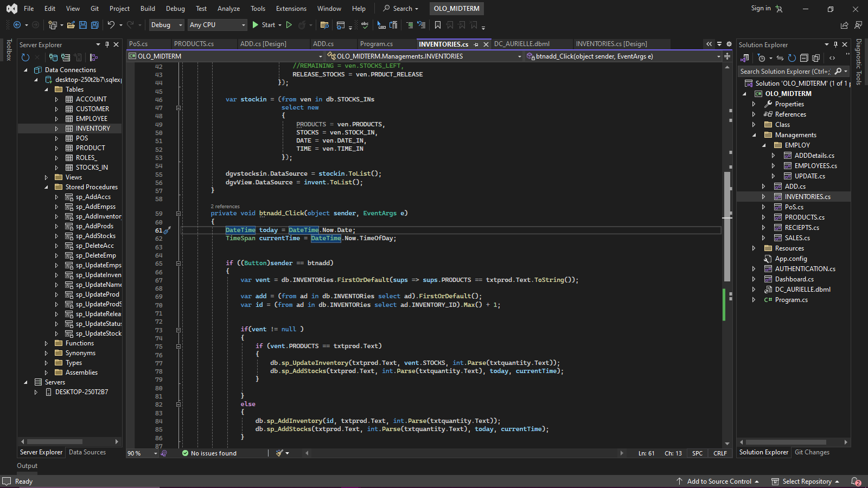
Task: Click the Undo toolbar icon
Action: 111,25
